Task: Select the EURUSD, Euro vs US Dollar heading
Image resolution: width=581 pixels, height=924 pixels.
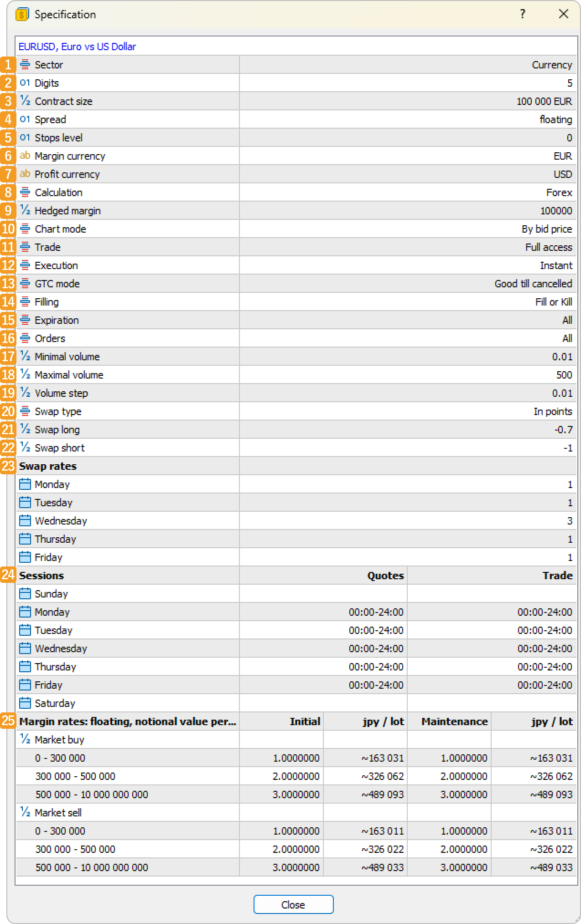Action: click(x=77, y=47)
